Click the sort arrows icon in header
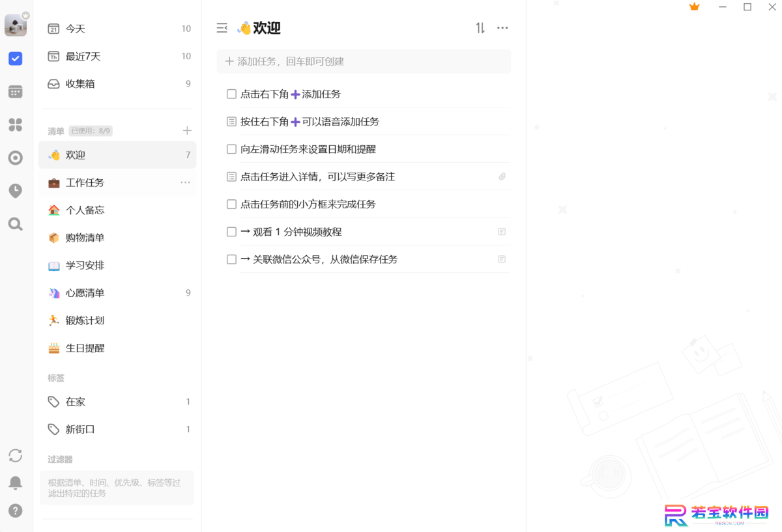Image resolution: width=782 pixels, height=532 pixels. (x=480, y=28)
